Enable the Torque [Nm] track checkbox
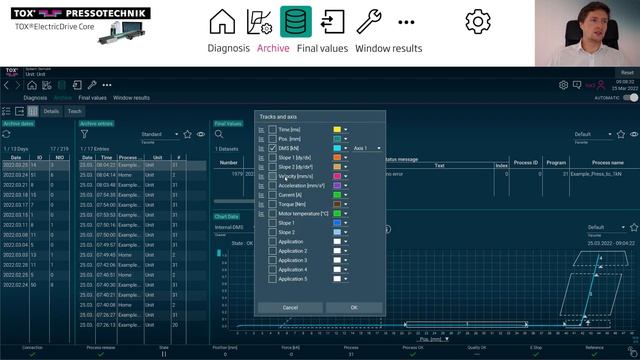 272,204
